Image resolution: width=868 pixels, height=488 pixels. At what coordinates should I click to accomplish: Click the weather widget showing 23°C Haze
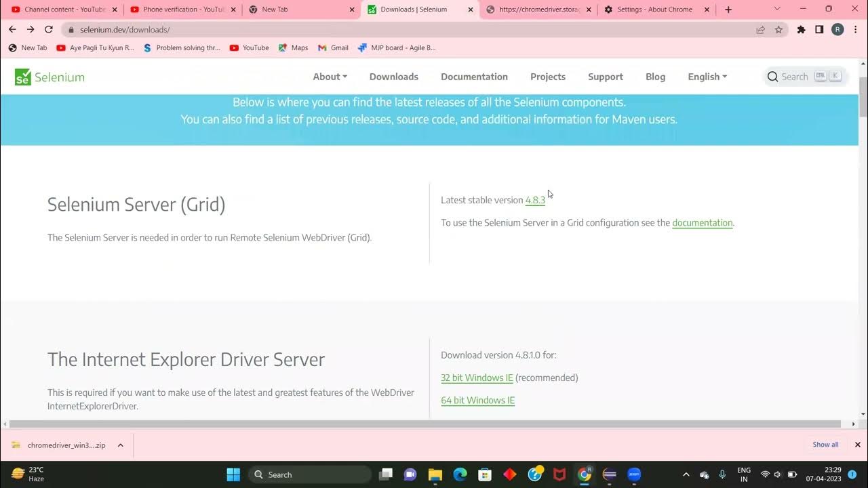click(x=28, y=474)
